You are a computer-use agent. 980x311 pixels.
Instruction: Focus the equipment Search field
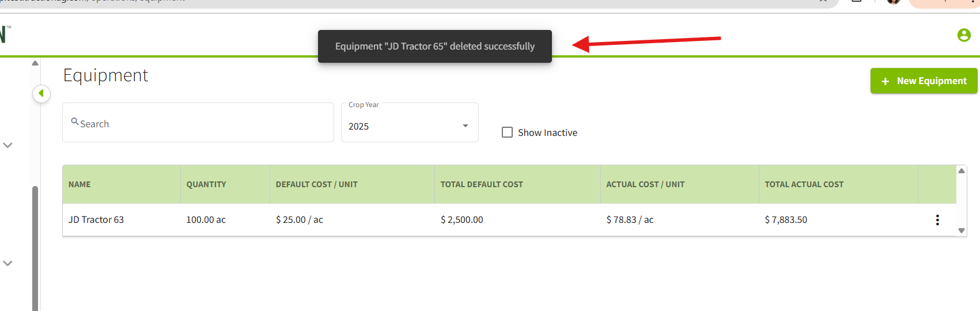coord(198,123)
